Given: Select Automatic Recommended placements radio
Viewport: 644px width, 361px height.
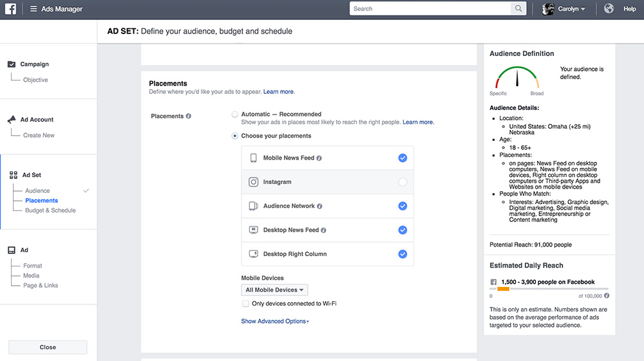Looking at the screenshot, I should coord(234,115).
